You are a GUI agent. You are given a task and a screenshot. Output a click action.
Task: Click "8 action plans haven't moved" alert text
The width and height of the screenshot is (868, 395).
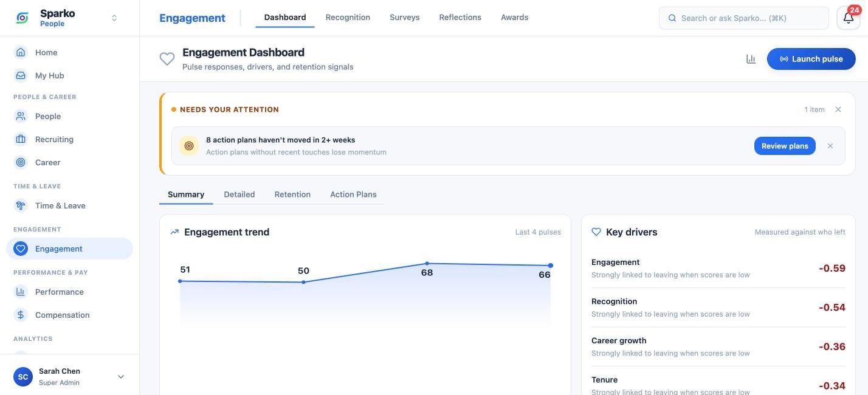click(x=280, y=140)
